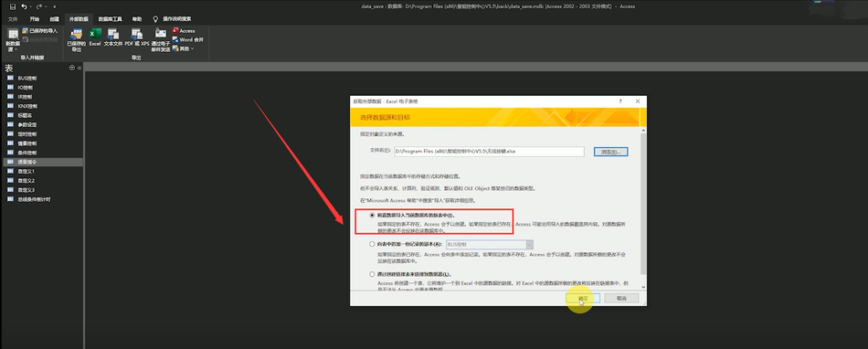
Task: Collapse the navigation pane with the double chevron
Action: tap(79, 68)
